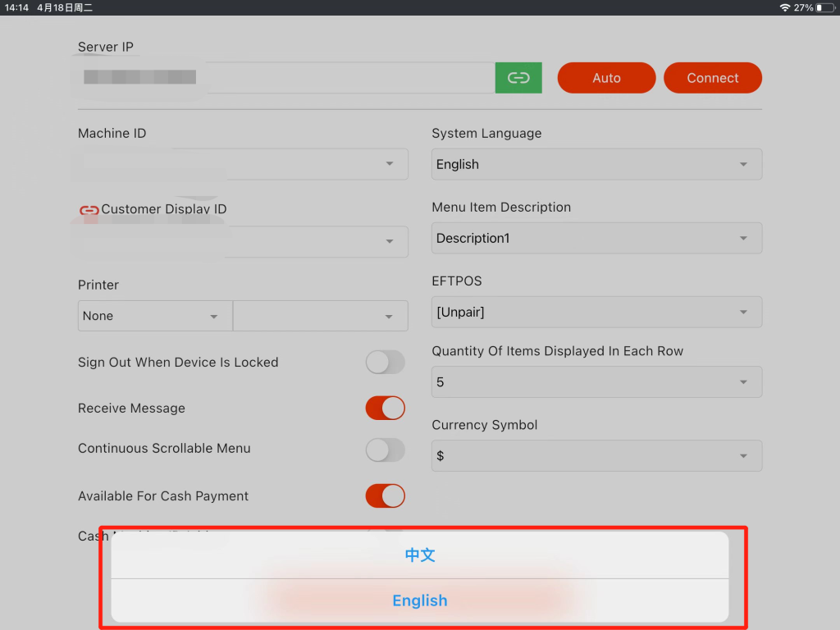Toggle Sign Out When Device Is Locked
The width and height of the screenshot is (840, 630).
click(385, 363)
